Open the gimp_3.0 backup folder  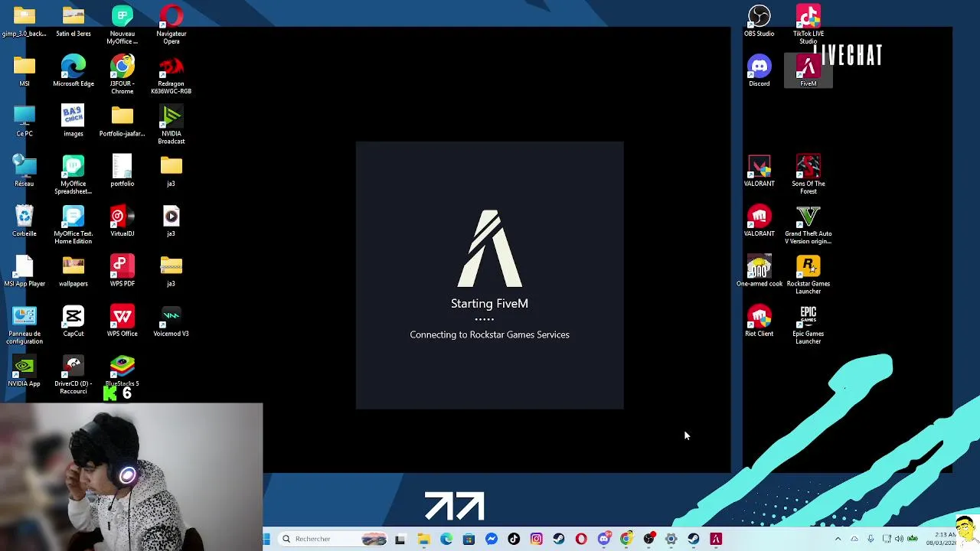point(24,21)
